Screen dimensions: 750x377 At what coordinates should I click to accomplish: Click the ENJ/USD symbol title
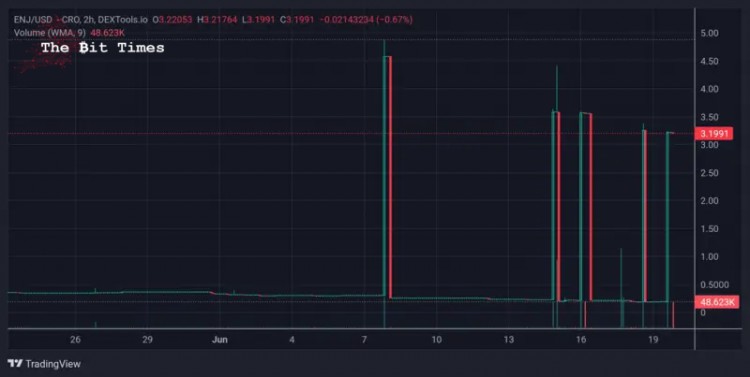[33, 20]
